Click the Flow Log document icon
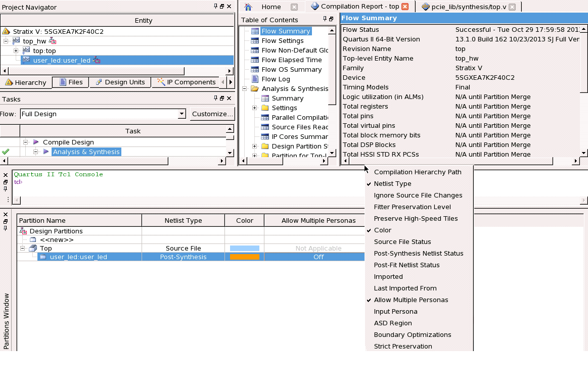Viewport: 588px width, 392px height. tap(255, 79)
